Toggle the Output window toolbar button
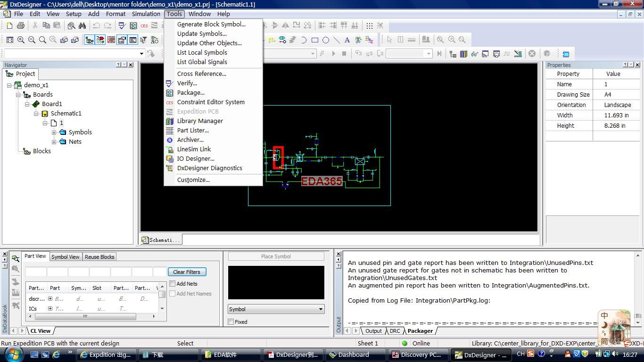 132,40
